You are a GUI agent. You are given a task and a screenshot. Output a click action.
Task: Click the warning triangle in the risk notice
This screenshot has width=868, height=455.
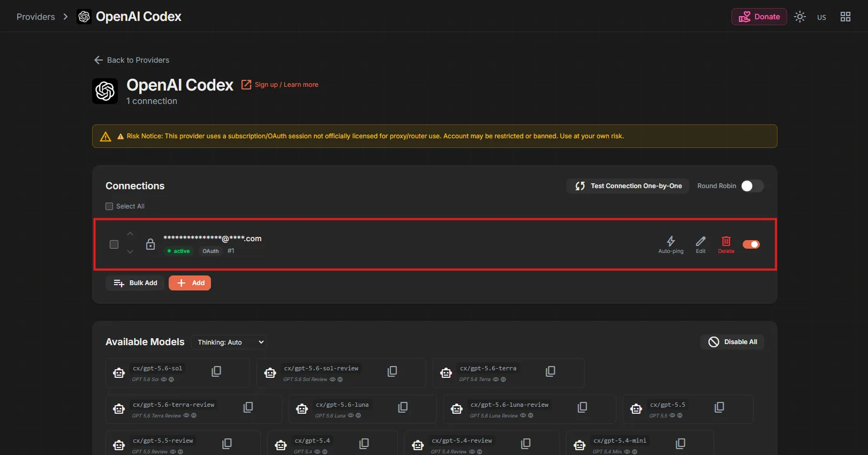coord(105,137)
